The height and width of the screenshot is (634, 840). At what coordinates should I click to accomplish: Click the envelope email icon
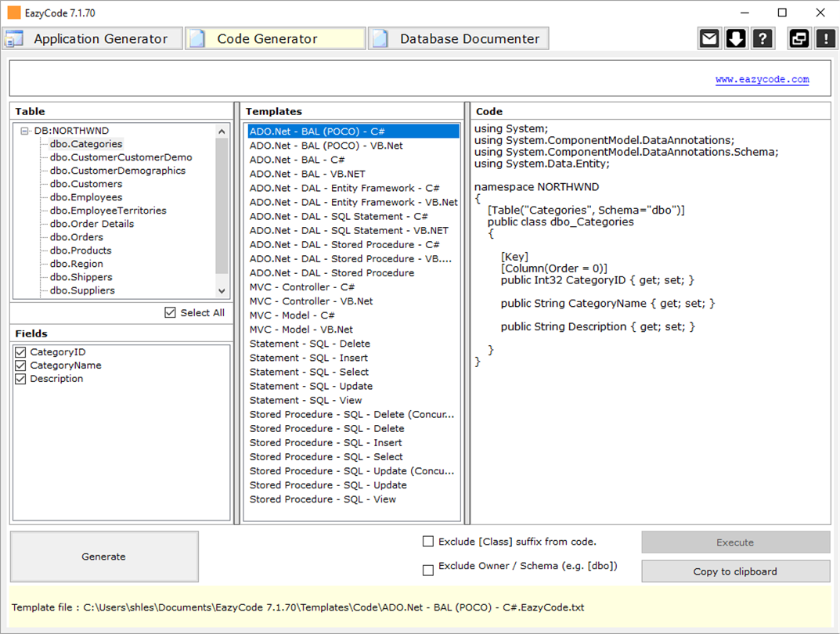[x=709, y=38]
